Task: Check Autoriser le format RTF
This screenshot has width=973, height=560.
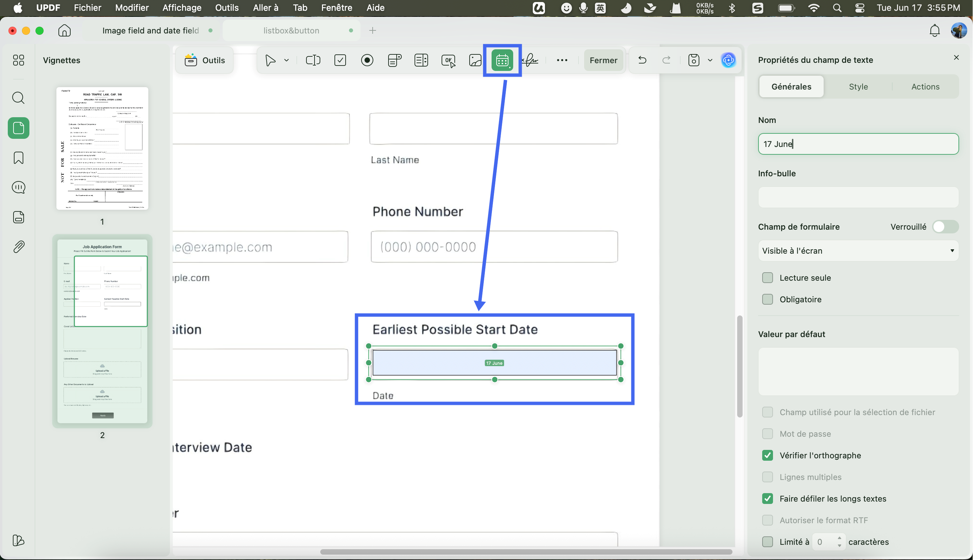Action: tap(767, 520)
